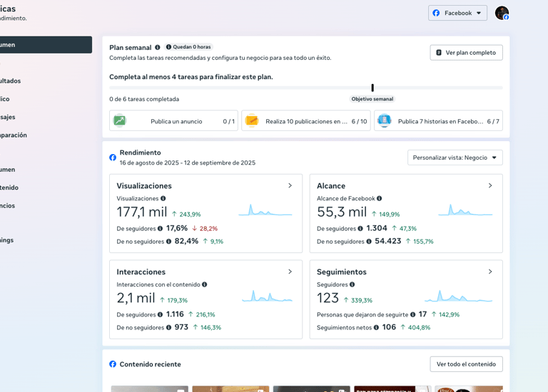Viewport: 548px width, 392px height.
Task: Click the weekly plan progress bar
Action: (x=306, y=88)
